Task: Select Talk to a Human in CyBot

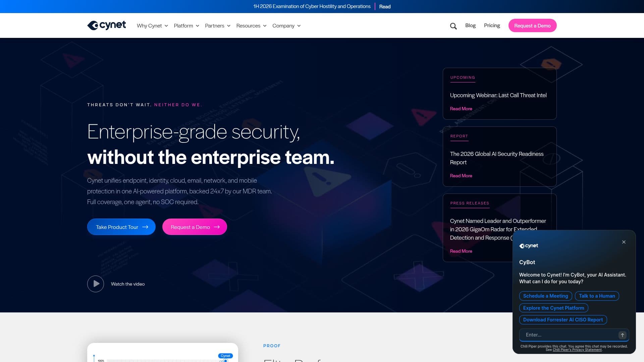Action: tap(597, 296)
